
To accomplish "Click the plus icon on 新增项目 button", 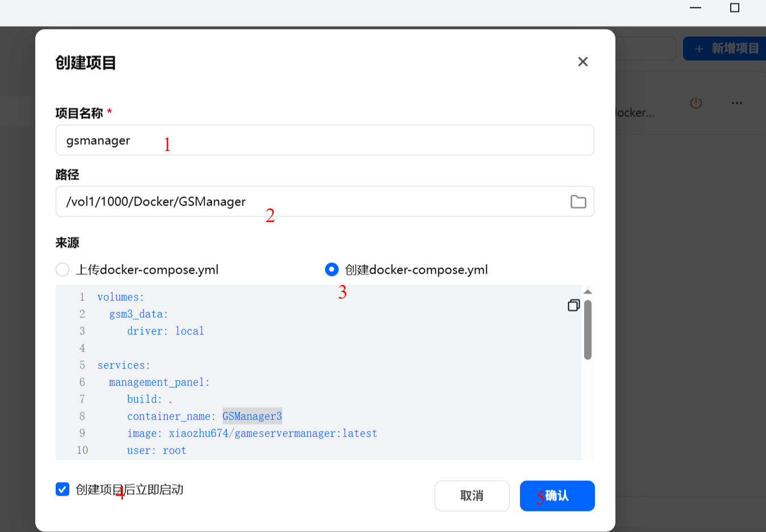I will click(x=699, y=49).
